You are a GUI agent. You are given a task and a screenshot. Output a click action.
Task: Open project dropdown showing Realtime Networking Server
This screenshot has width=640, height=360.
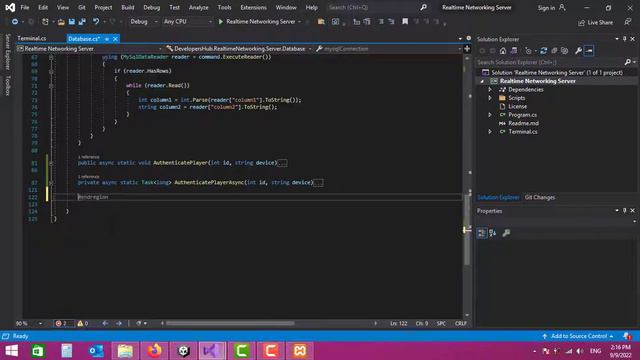pyautogui.click(x=89, y=49)
